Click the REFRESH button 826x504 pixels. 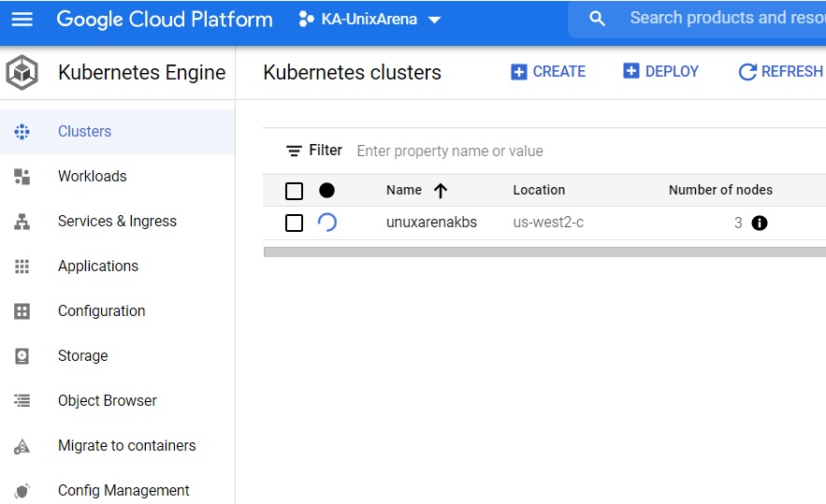pos(781,72)
